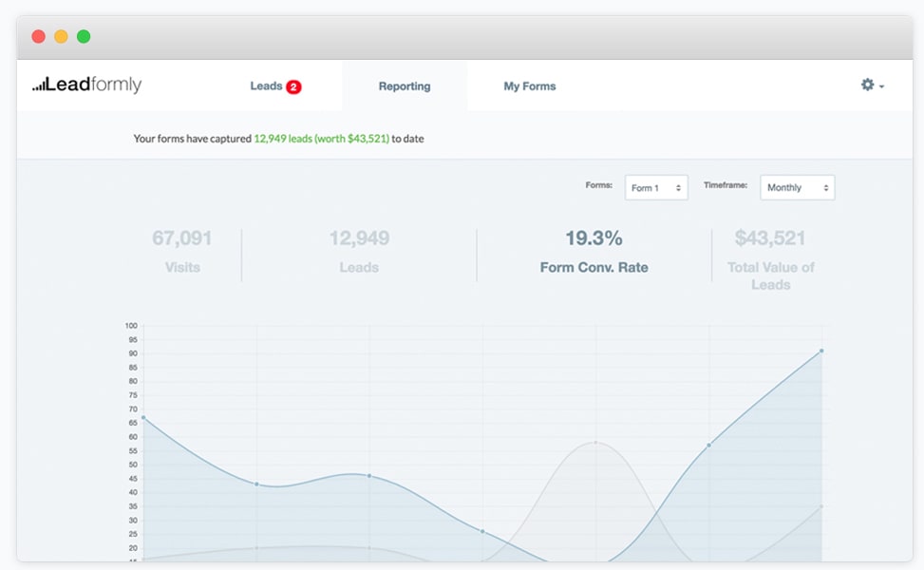Click the "Timeframe:" label
924x570 pixels.
coord(726,185)
